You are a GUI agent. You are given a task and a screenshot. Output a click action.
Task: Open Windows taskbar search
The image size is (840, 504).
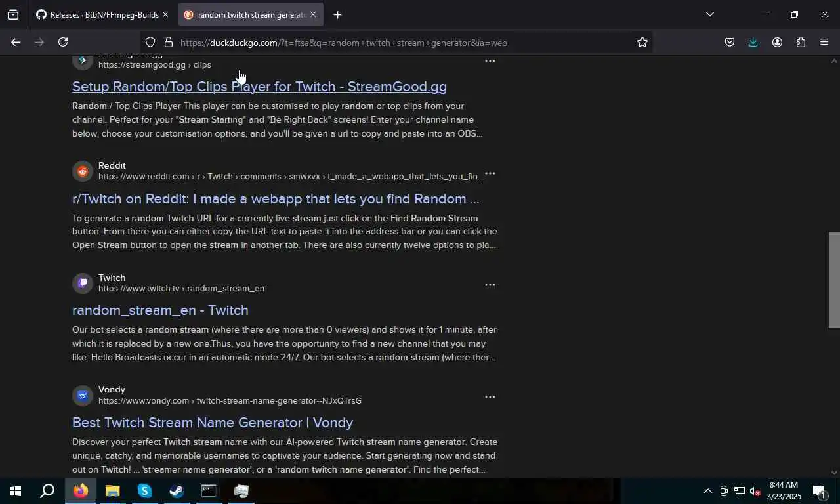pyautogui.click(x=47, y=491)
